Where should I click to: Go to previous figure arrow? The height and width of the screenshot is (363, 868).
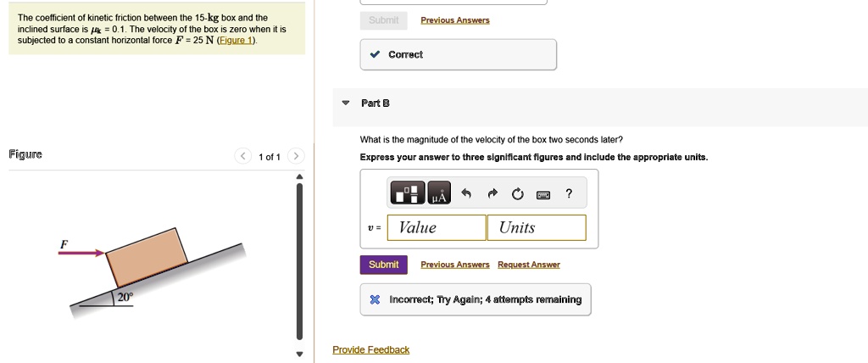(242, 156)
